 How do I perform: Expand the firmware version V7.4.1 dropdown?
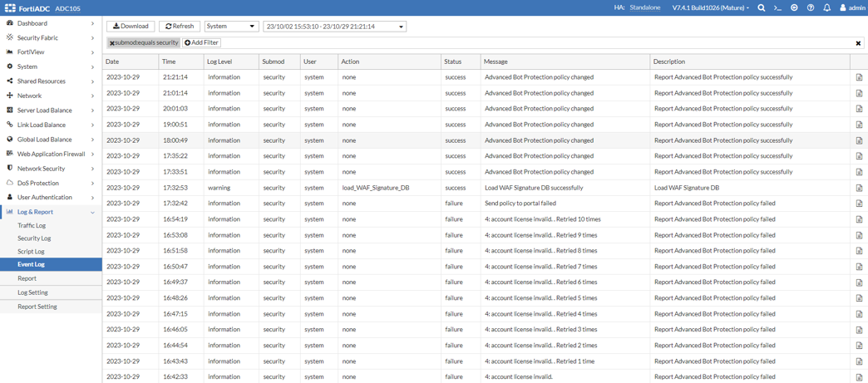710,7
